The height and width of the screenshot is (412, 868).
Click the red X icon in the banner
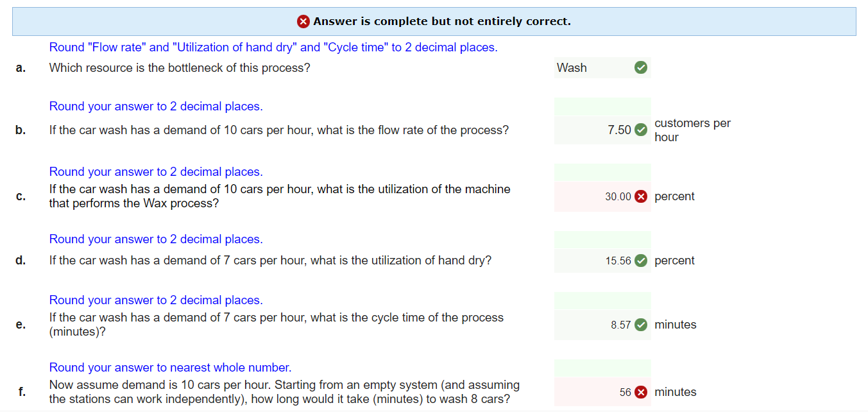tap(303, 21)
